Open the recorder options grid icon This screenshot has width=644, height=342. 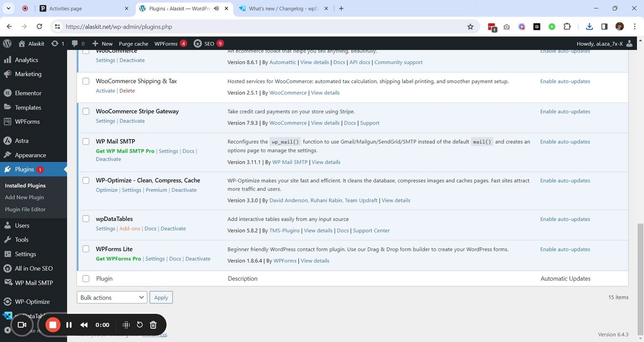pos(126,325)
